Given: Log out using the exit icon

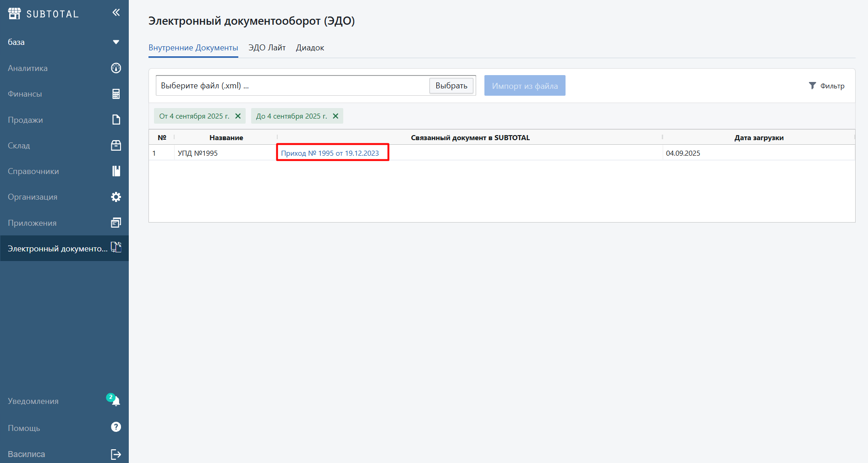Looking at the screenshot, I should pos(116,454).
